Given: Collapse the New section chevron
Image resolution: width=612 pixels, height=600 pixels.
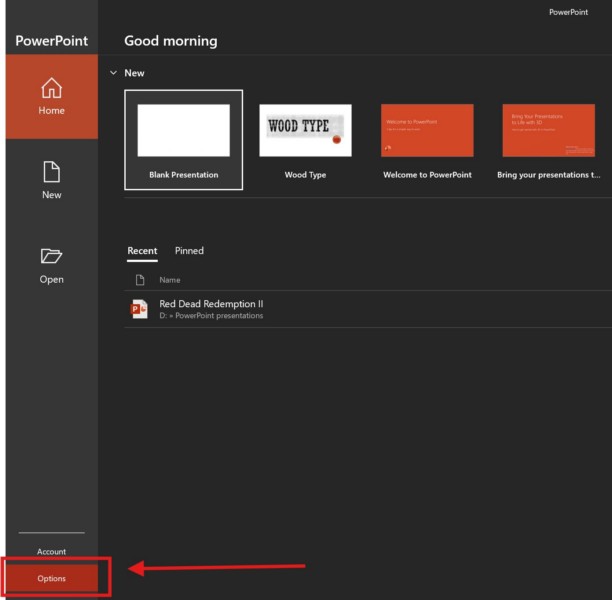Looking at the screenshot, I should pos(113,73).
